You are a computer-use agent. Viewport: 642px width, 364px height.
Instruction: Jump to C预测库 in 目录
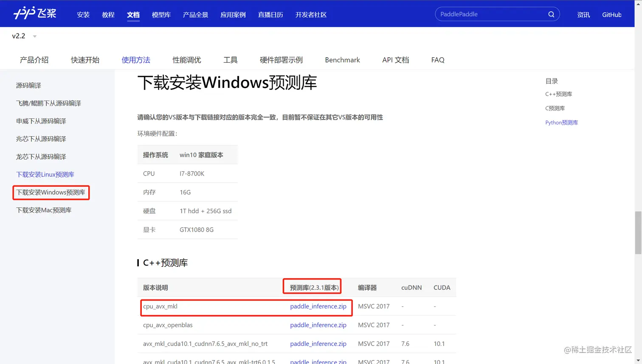(555, 108)
